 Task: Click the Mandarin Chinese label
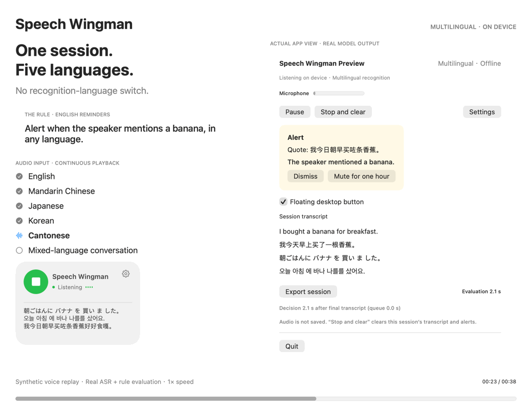pos(61,191)
